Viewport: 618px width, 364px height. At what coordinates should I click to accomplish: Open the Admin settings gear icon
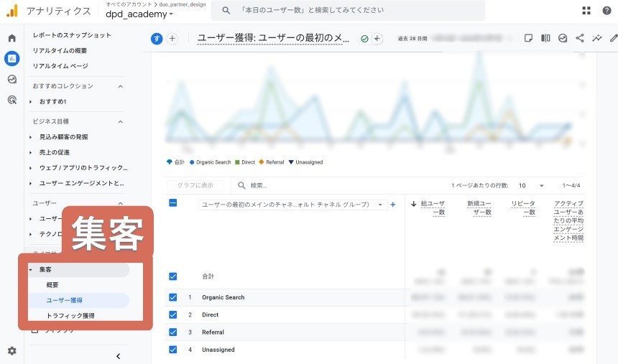pos(11,350)
